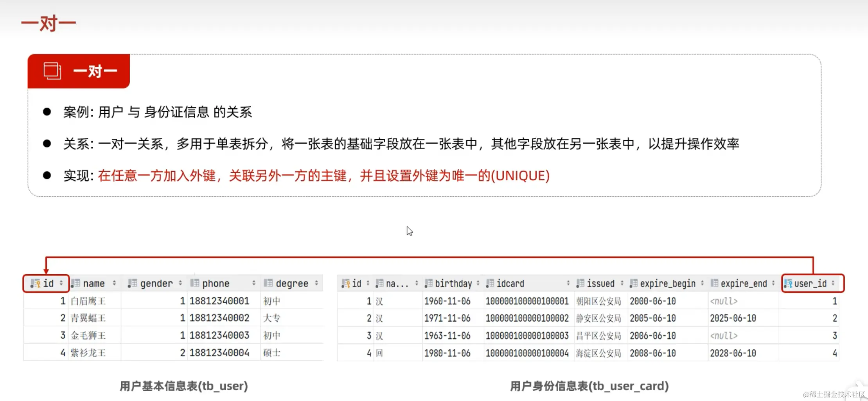868x401 pixels.
Task: Select expire_end cell 2025-06-10
Action: pyautogui.click(x=733, y=318)
